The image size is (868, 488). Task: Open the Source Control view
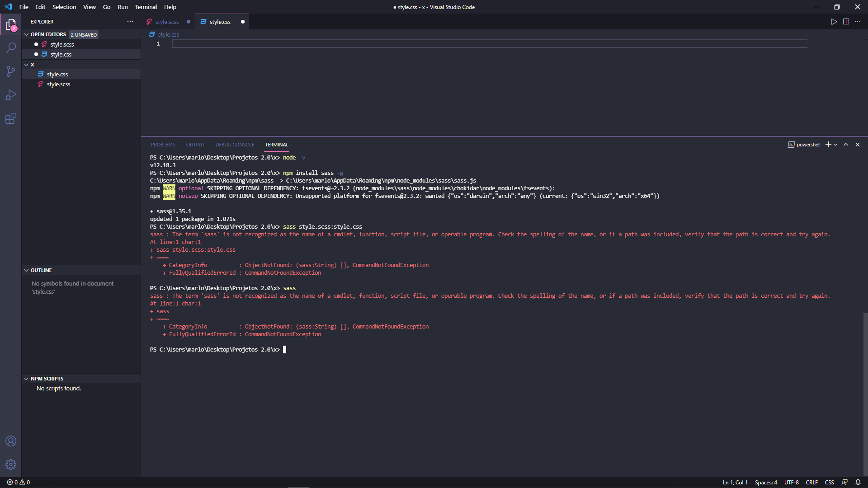[x=11, y=71]
